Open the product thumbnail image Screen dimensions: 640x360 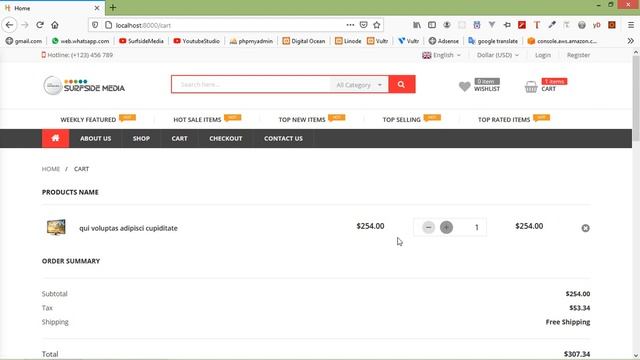pos(56,227)
